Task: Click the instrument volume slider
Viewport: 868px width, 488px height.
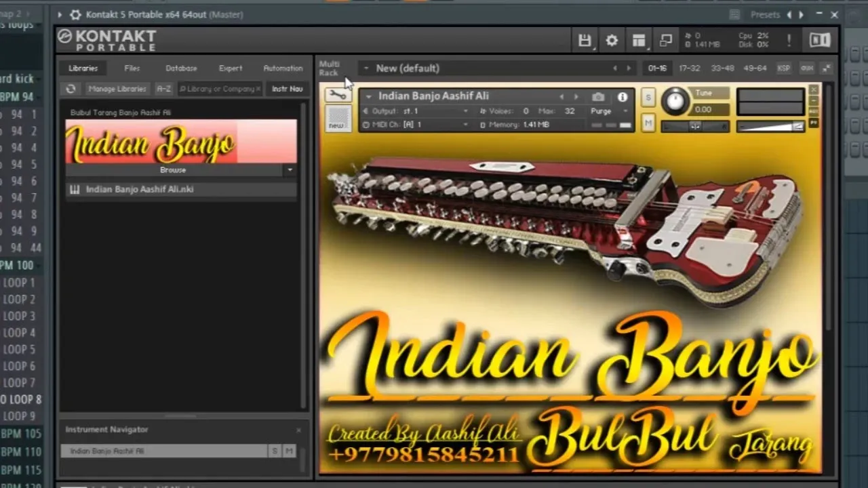Action: tap(770, 126)
